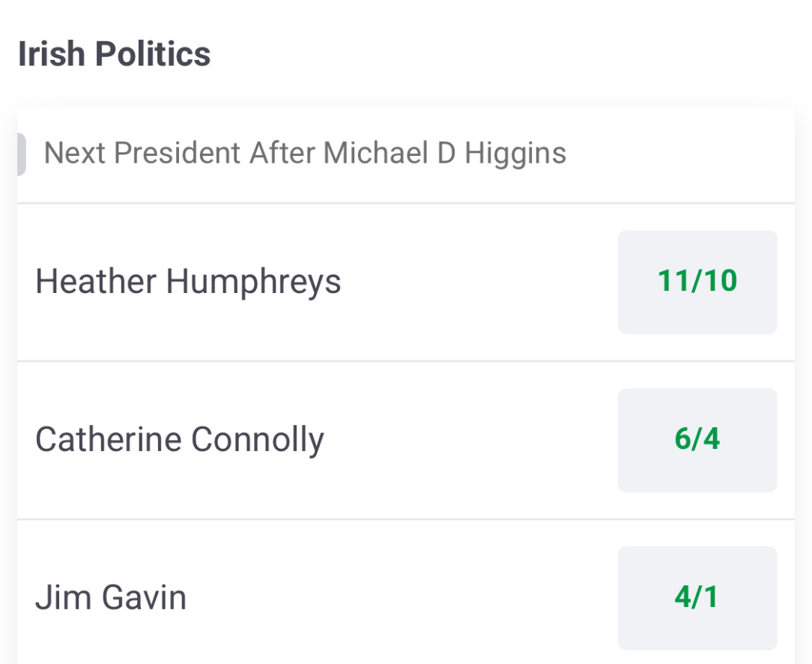Click the Heather Humphreys candidate name
The height and width of the screenshot is (664, 812).
(188, 282)
